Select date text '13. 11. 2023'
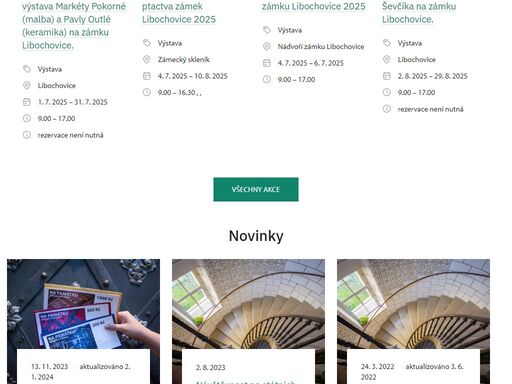The height and width of the screenshot is (384, 512). click(x=49, y=367)
